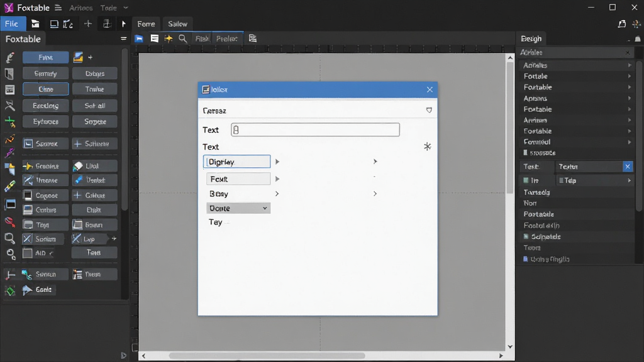Click the canvas vertical scrollbar thumb
This screenshot has height=362, width=644.
[x=509, y=128]
